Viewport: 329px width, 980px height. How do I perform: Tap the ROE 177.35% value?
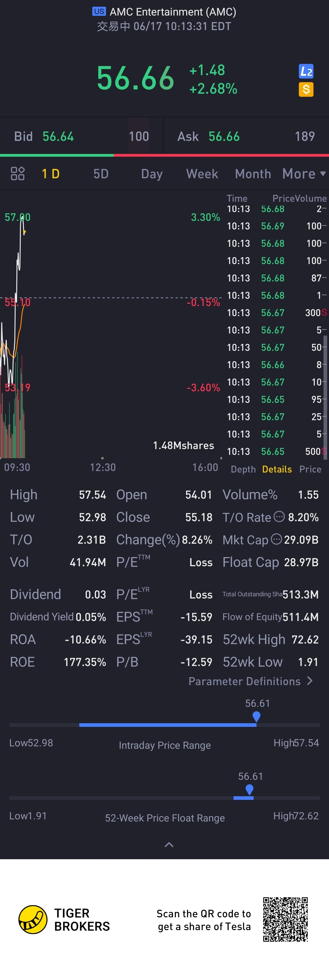tap(85, 662)
